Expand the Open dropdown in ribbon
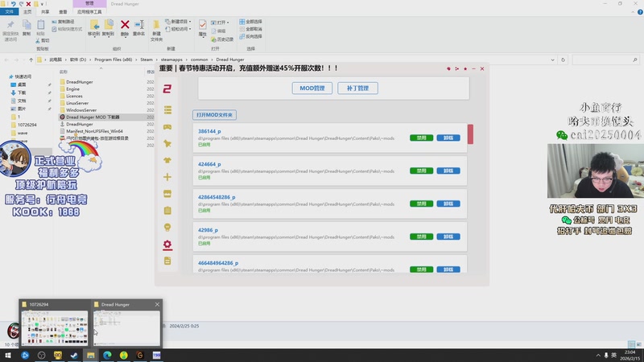Image resolution: width=644 pixels, height=362 pixels. tap(228, 23)
